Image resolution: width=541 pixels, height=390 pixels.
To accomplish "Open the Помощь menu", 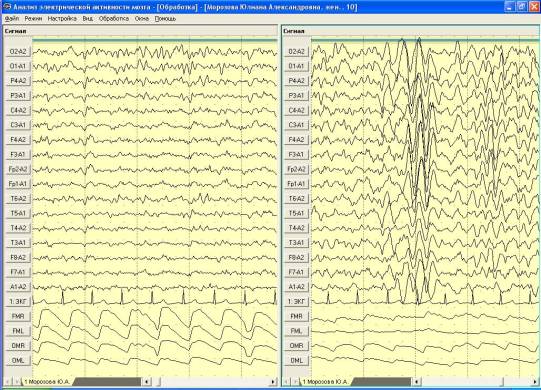I will click(165, 19).
